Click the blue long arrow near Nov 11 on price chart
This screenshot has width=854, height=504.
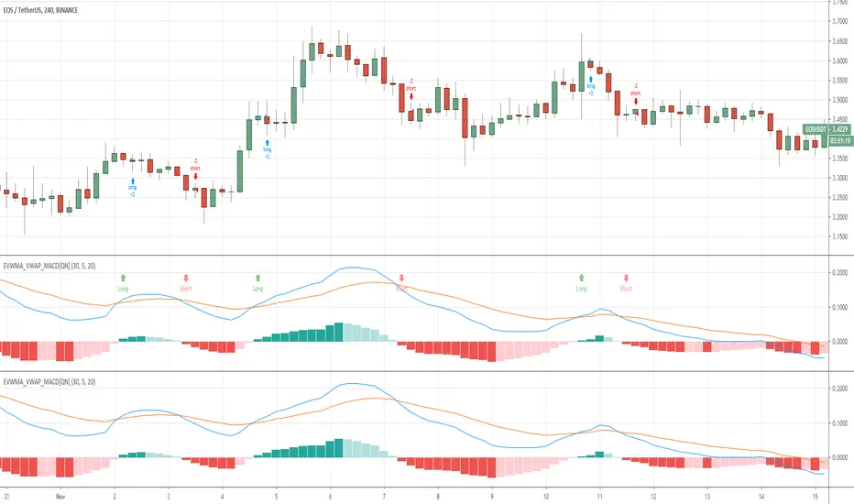591,80
